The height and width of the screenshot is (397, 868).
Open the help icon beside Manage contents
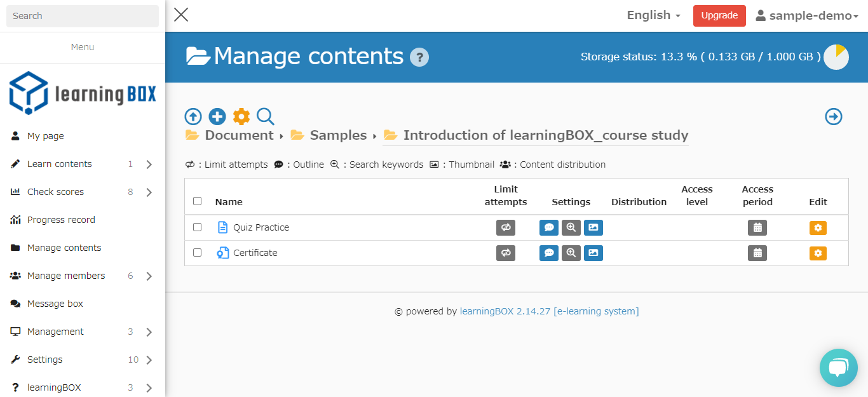pos(419,57)
